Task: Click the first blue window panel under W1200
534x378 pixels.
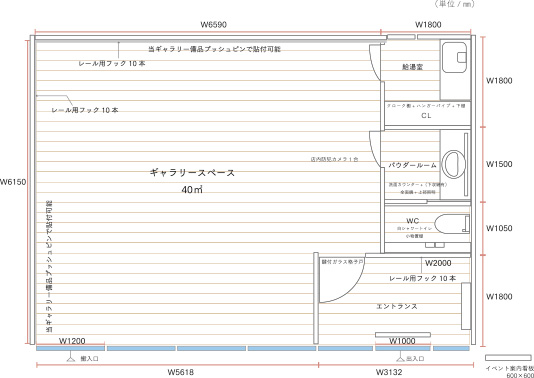Action: 70,348
